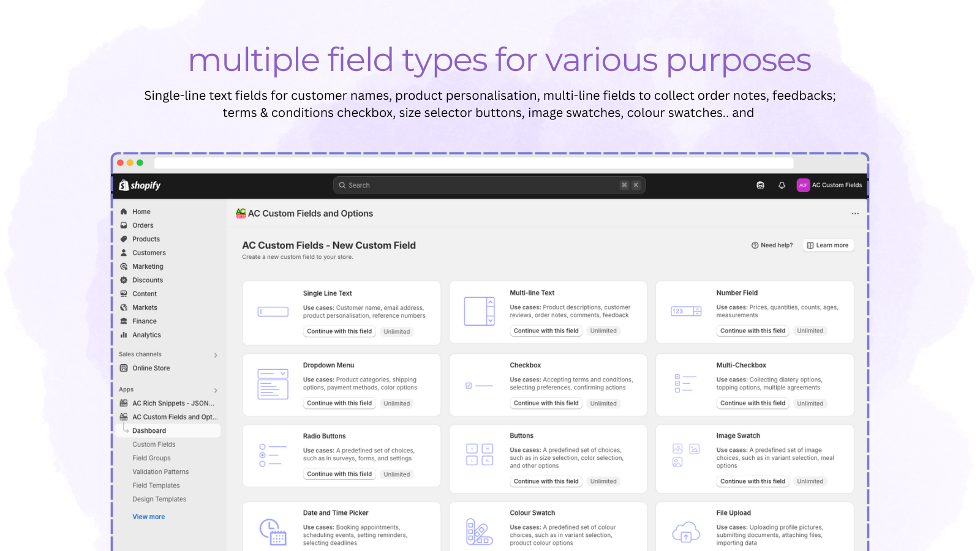Click the Need help? link

772,246
